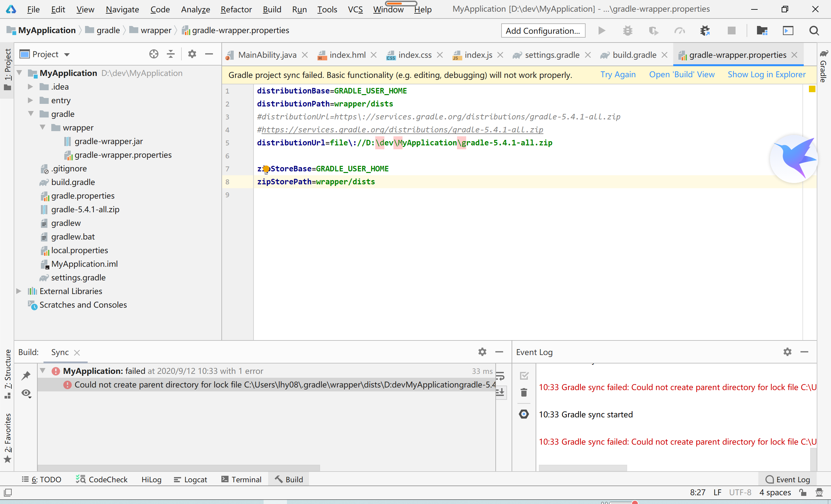Collapse the gradle folder
831x504 pixels.
31,114
